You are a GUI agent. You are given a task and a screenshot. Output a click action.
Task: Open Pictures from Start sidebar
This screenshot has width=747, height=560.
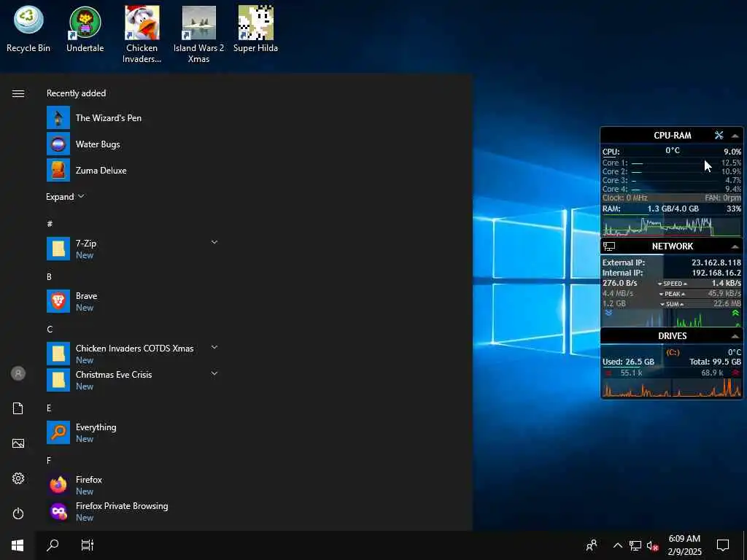click(18, 443)
